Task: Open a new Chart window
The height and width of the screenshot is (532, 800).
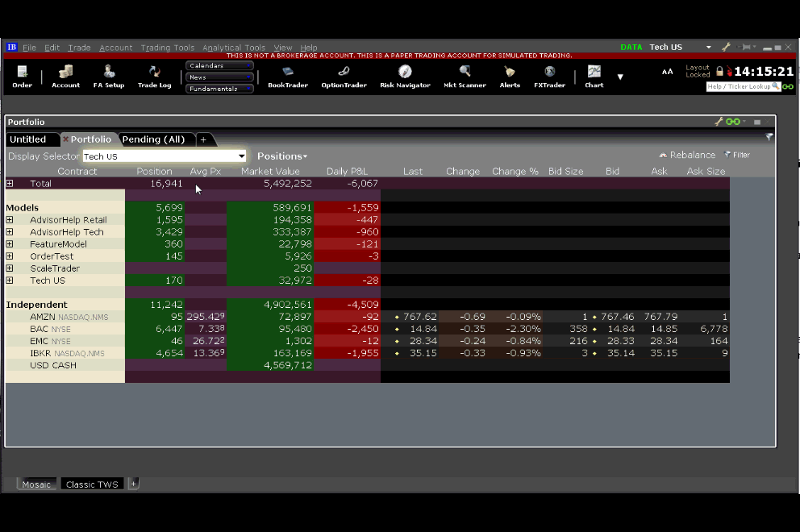Action: [594, 75]
